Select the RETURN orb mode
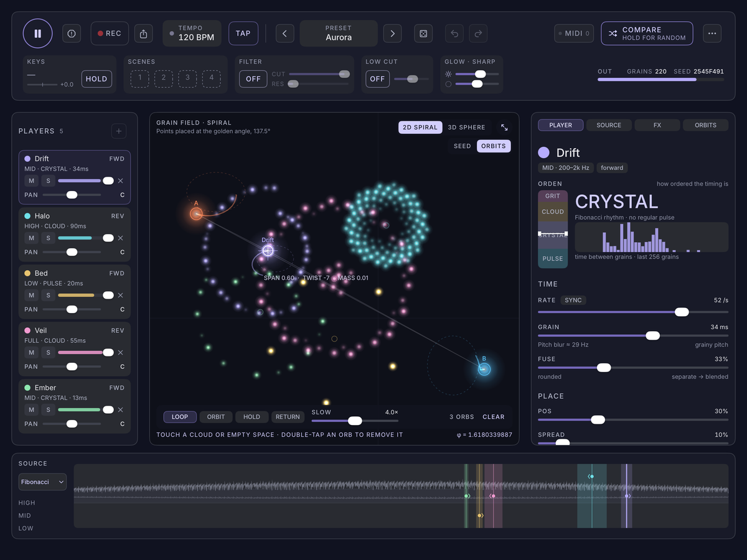747x560 pixels. (x=288, y=417)
